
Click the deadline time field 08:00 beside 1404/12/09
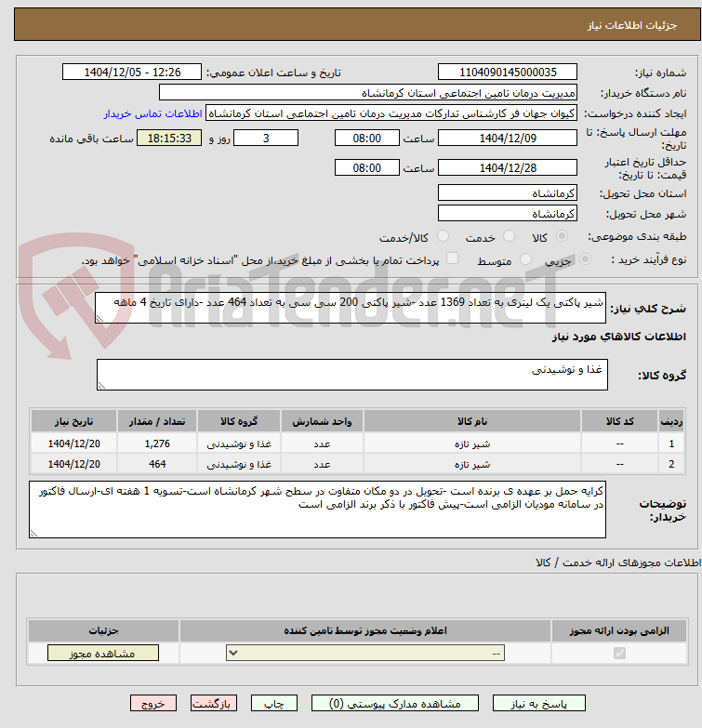pos(366,138)
